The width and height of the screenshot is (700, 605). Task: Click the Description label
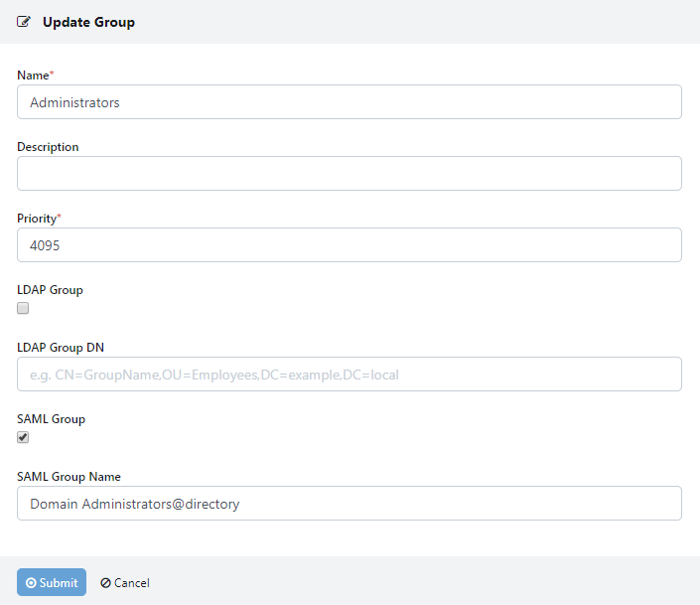pyautogui.click(x=48, y=147)
